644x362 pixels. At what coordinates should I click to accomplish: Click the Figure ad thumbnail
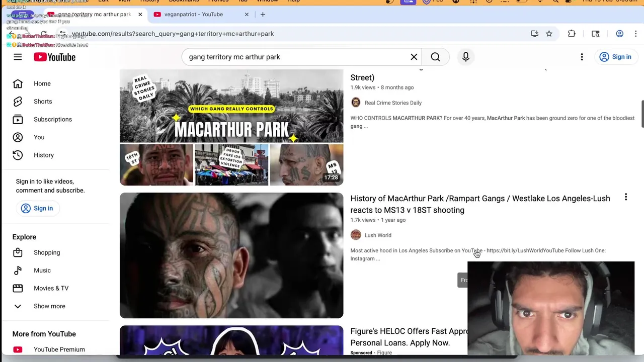click(231, 340)
